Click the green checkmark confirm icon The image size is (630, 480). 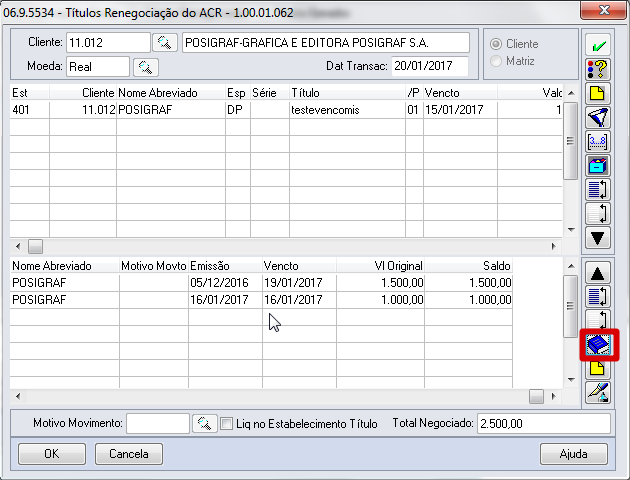(x=598, y=45)
